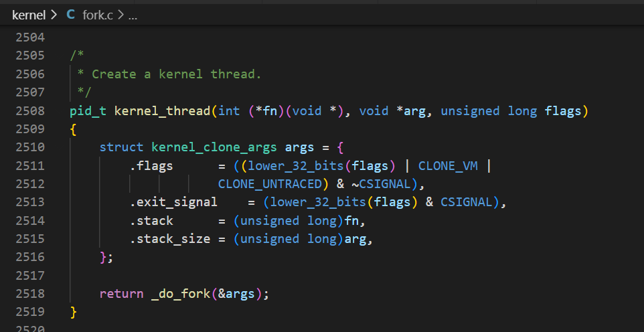
Task: Click the _do_fork function call
Action: coord(181,295)
